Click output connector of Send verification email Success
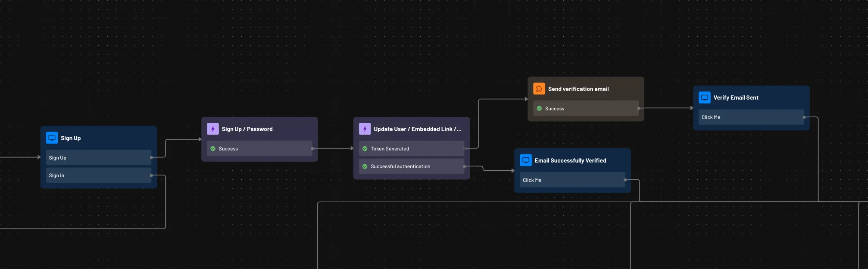868x269 pixels. [x=638, y=108]
